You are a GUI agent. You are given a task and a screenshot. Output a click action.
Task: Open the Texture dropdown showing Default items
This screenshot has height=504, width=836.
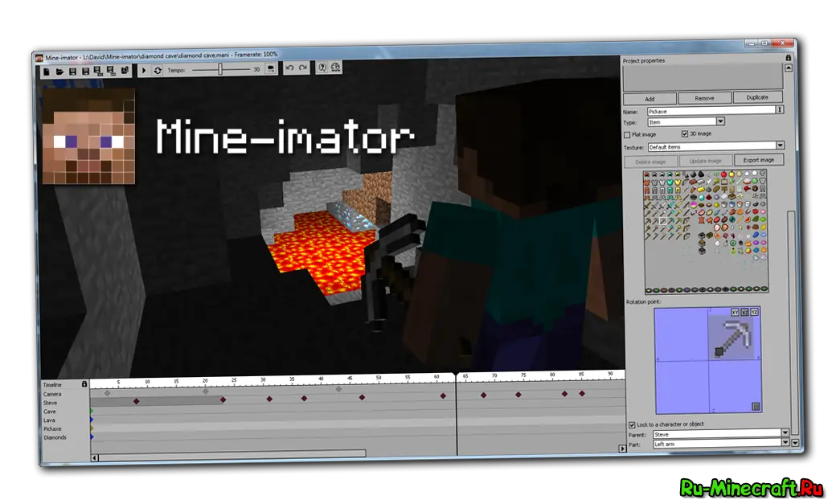pyautogui.click(x=715, y=146)
